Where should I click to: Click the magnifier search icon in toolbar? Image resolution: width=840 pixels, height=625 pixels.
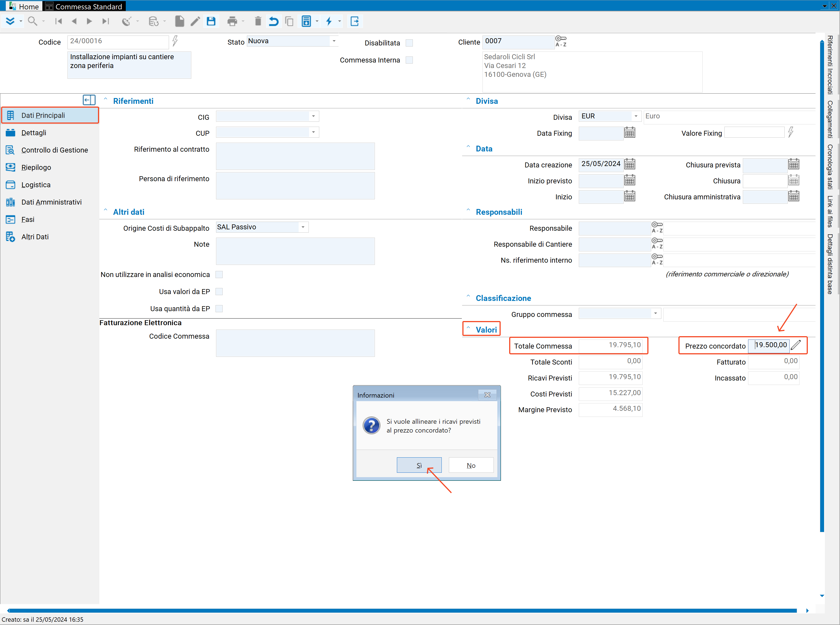pyautogui.click(x=32, y=21)
